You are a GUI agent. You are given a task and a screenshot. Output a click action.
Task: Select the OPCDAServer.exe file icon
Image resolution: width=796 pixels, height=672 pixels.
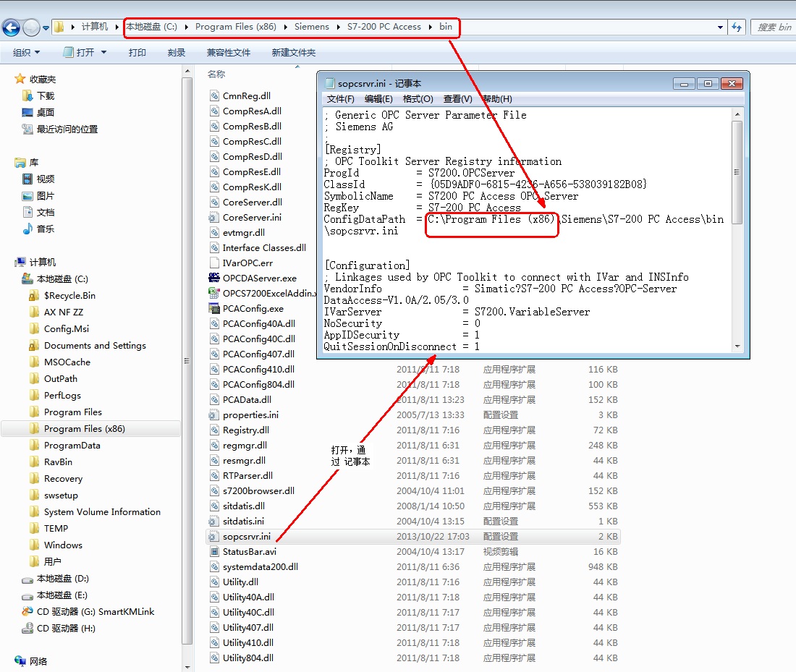click(x=213, y=278)
